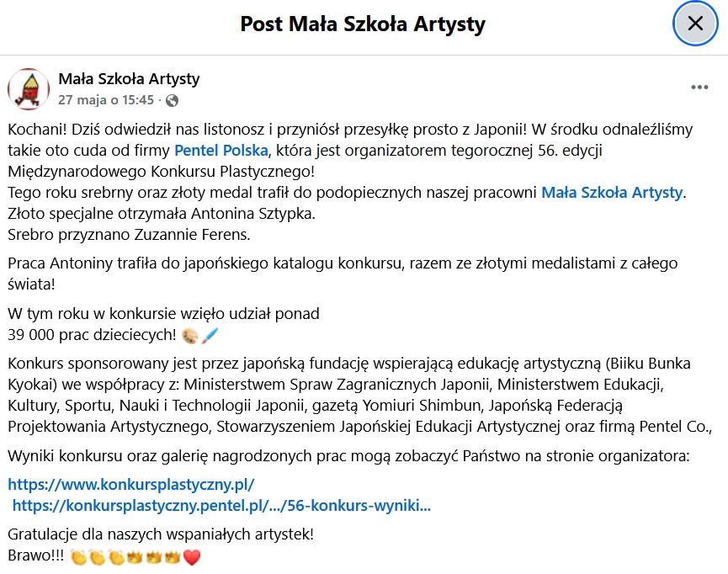This screenshot has width=728, height=574.
Task: Click the middle crown emoji
Action: click(x=153, y=556)
